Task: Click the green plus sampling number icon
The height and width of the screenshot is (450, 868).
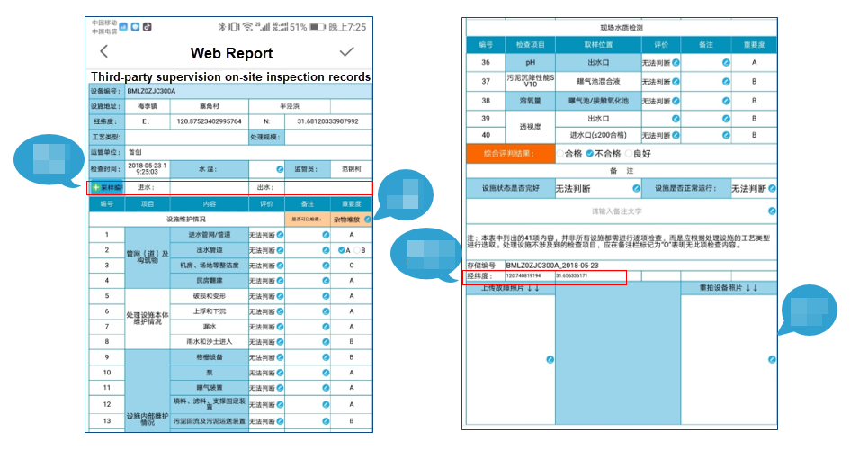Action: [96, 188]
